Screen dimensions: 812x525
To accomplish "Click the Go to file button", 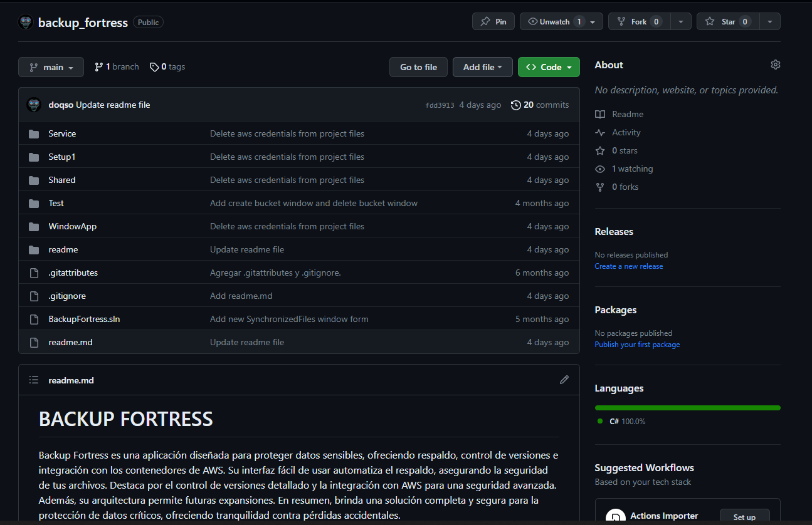I will (418, 66).
